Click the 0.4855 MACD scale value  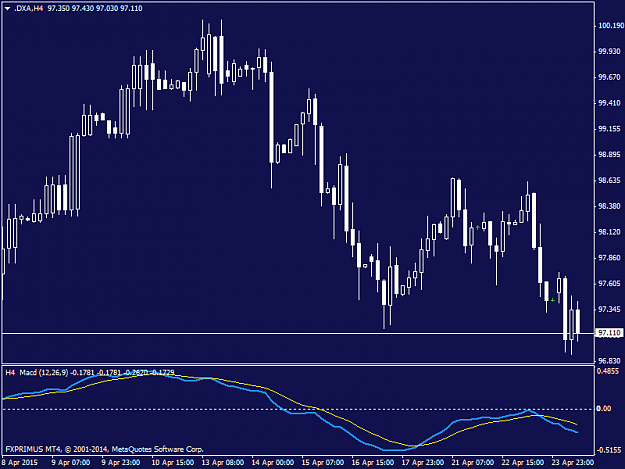pyautogui.click(x=608, y=371)
